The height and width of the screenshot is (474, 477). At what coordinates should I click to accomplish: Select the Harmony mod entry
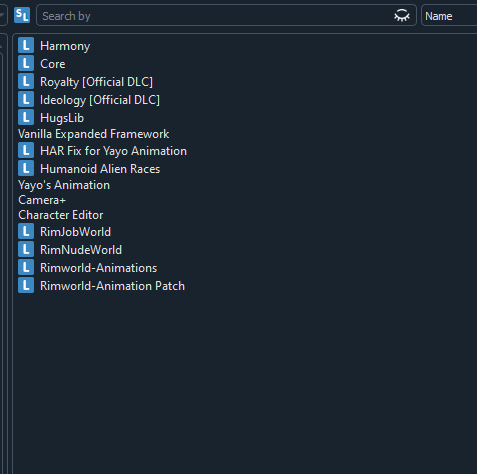tap(65, 46)
